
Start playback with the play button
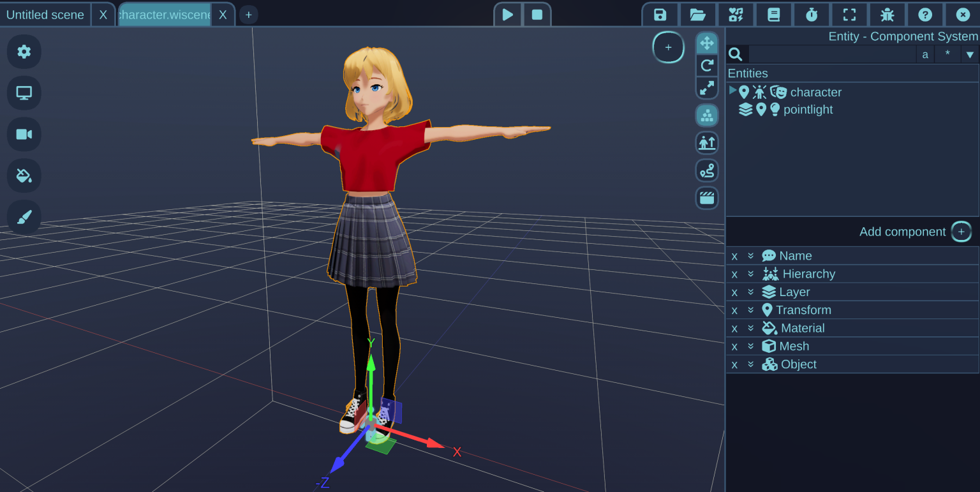[508, 15]
